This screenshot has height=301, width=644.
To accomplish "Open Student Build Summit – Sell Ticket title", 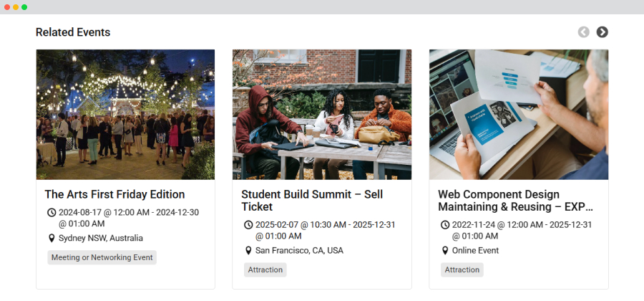I will 312,200.
